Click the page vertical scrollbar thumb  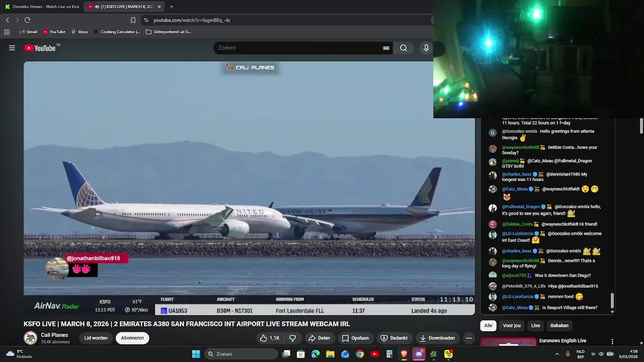[x=641, y=126]
